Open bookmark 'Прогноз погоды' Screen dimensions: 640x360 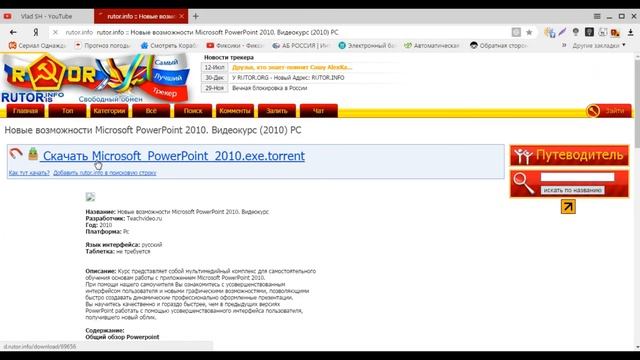coord(102,46)
